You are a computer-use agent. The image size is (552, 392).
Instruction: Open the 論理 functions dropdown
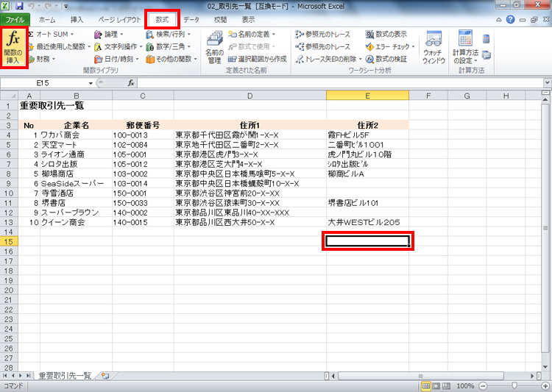108,34
